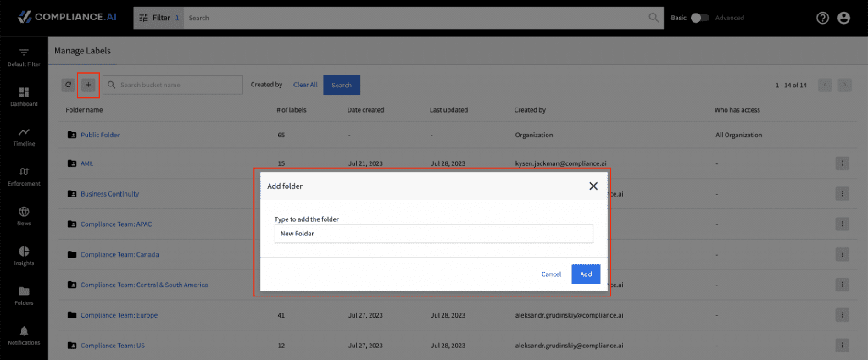Click the refresh icon button
The width and height of the screenshot is (868, 360).
[x=68, y=85]
